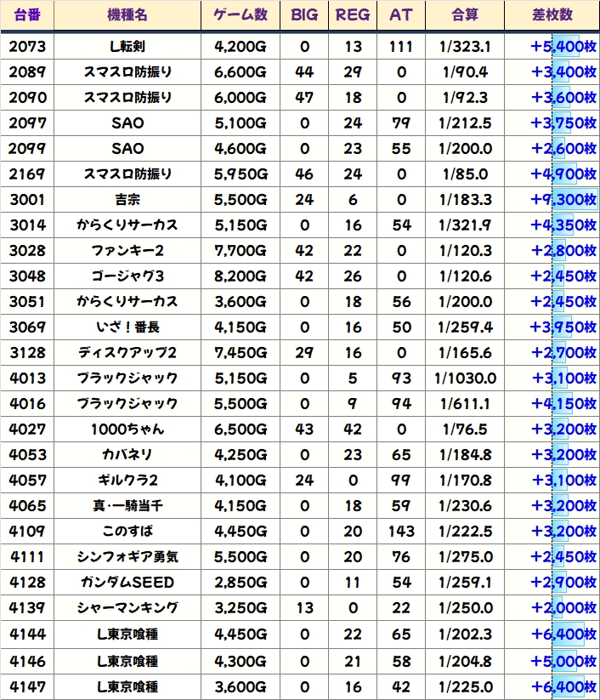The width and height of the screenshot is (600, 700).
Task: Select machine number 3014 cell
Action: [x=27, y=225]
